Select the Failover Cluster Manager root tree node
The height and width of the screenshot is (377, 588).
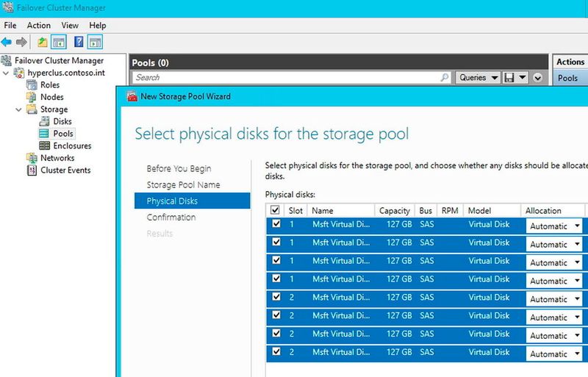click(59, 60)
